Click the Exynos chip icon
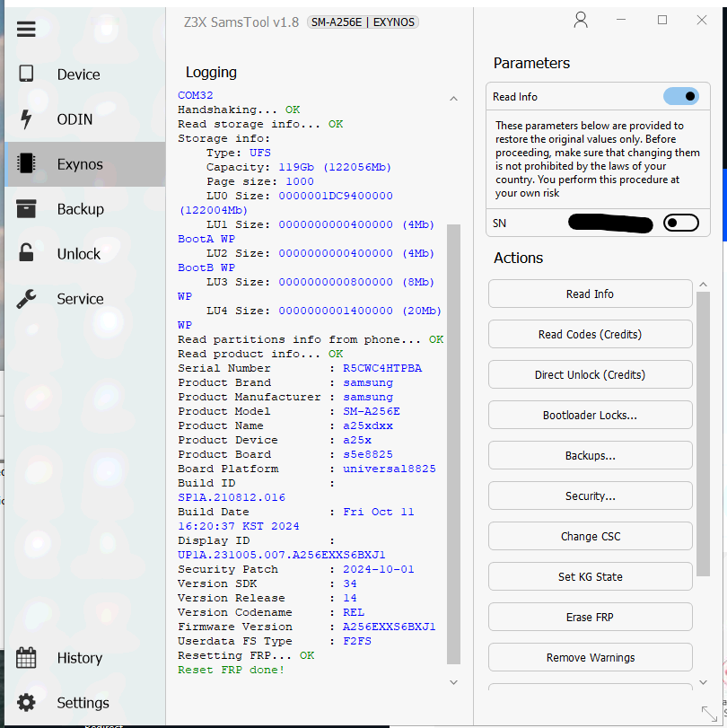The image size is (727, 728). (x=26, y=164)
